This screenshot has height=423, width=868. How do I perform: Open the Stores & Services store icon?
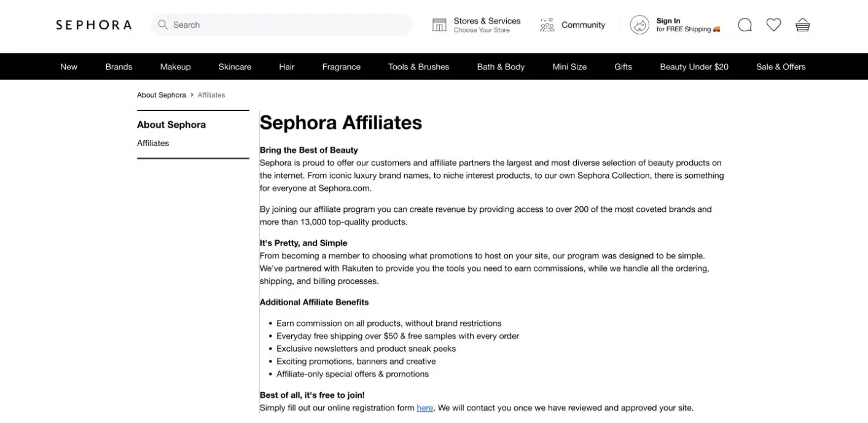coord(439,25)
